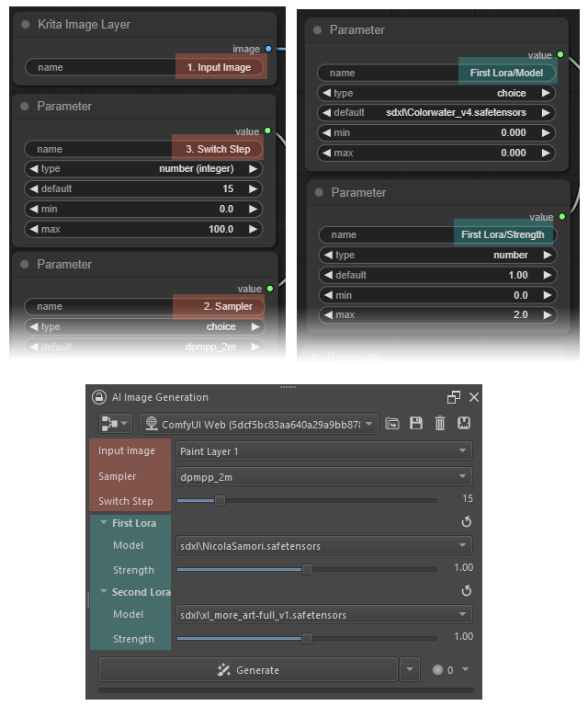
Task: Edit name field '3. Switch Step'
Action: [x=143, y=149]
